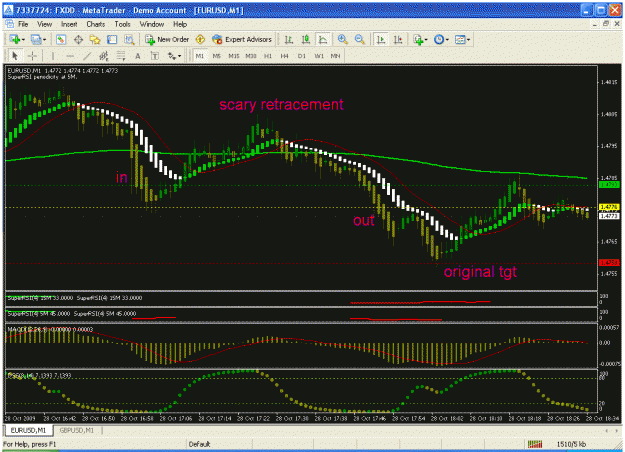Viewport: 625px width, 452px height.
Task: Open the New Chart icon
Action: (15, 39)
